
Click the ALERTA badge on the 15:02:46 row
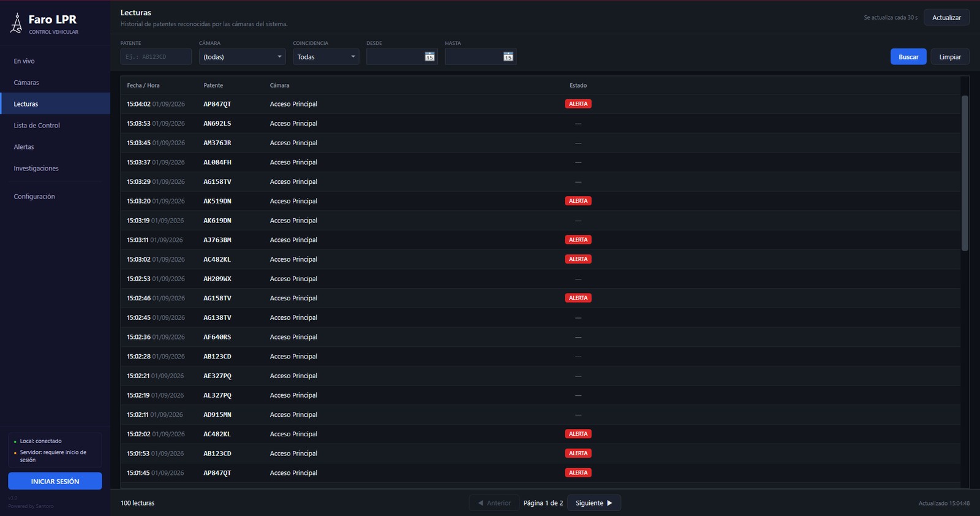click(x=578, y=298)
